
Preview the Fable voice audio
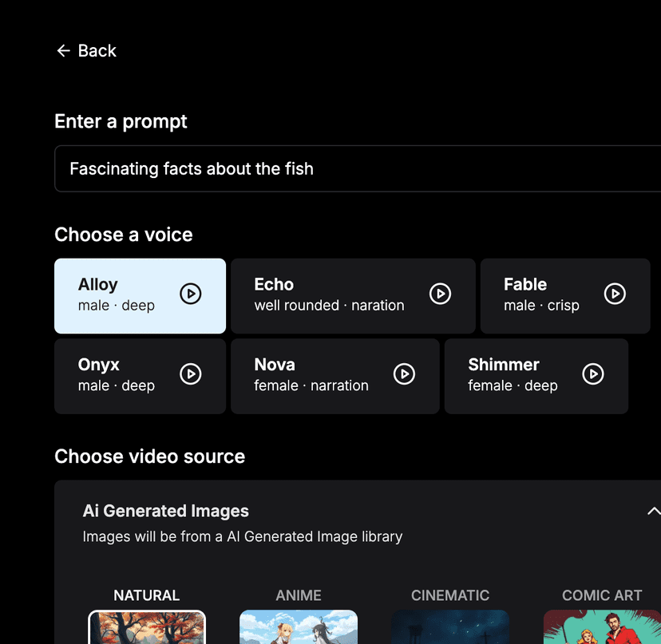click(x=614, y=294)
